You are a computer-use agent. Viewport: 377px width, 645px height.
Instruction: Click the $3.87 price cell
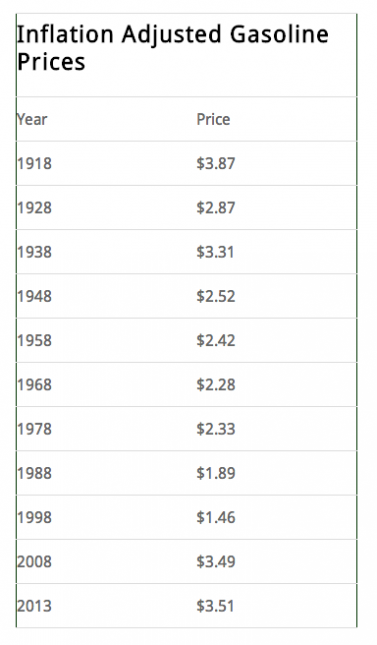(x=216, y=164)
